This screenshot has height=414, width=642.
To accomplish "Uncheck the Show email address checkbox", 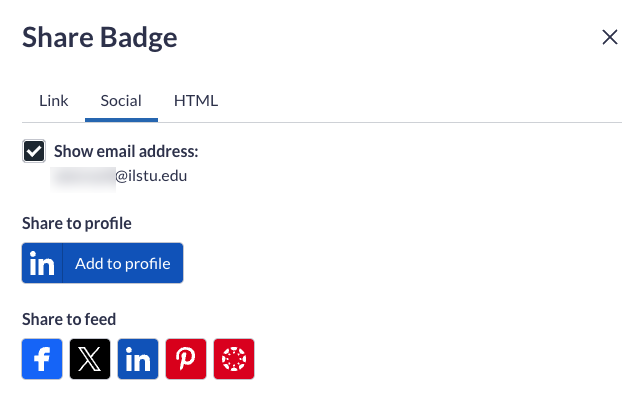I will (x=34, y=152).
